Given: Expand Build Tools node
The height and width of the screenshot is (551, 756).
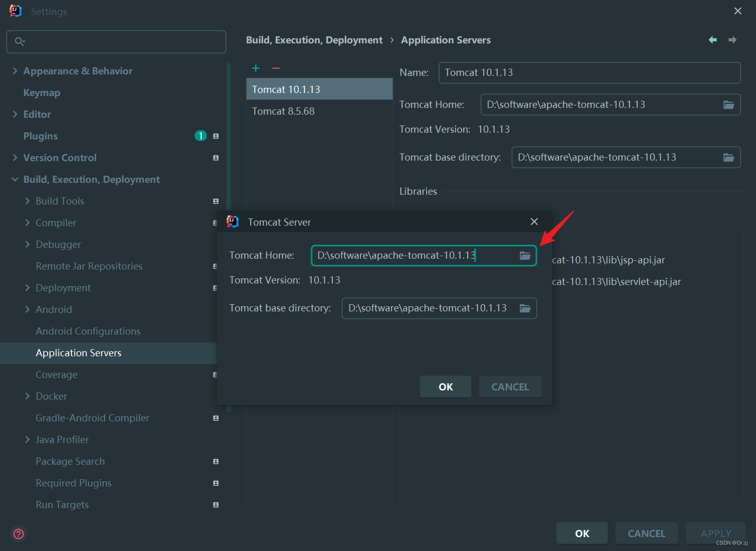Looking at the screenshot, I should (x=27, y=201).
